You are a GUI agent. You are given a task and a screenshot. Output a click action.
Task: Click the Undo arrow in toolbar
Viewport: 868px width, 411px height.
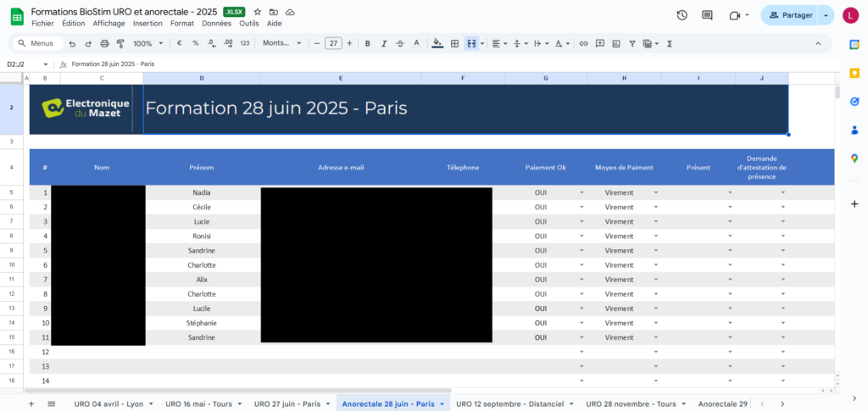coord(72,43)
